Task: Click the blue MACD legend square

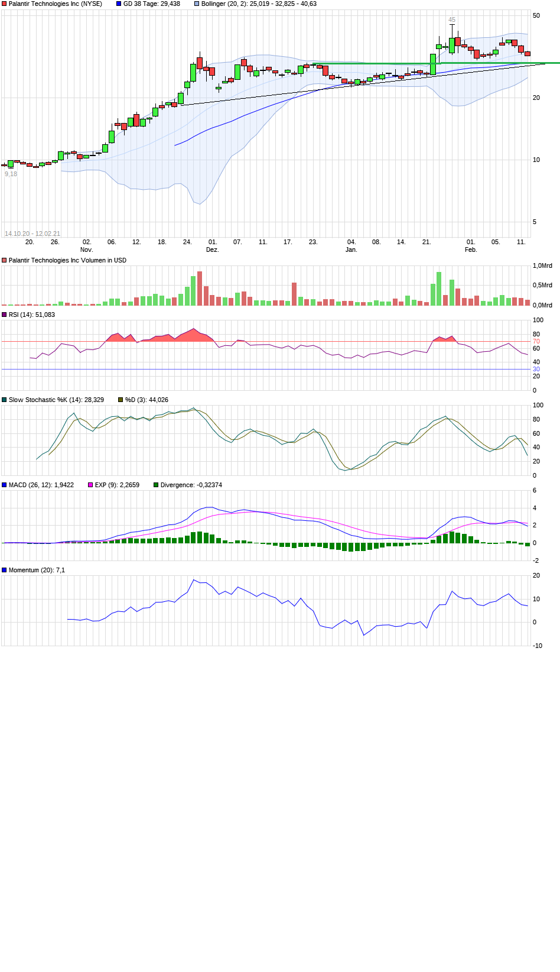Action: [x=4, y=485]
